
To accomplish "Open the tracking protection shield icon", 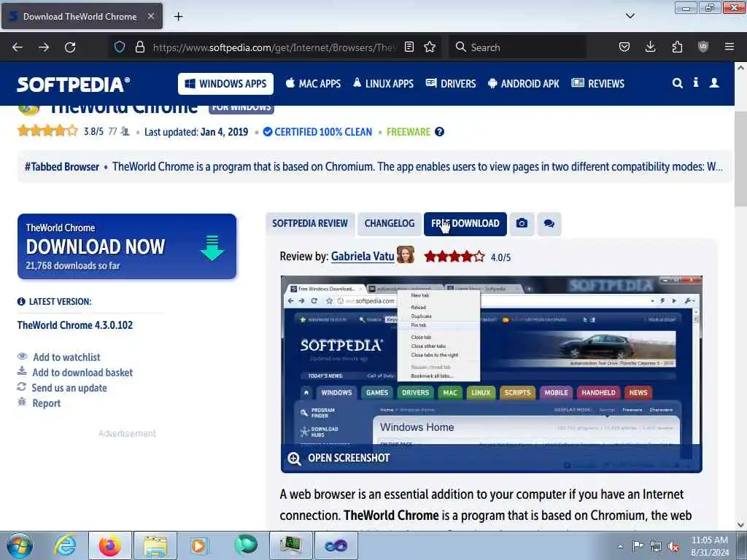I will coord(120,47).
